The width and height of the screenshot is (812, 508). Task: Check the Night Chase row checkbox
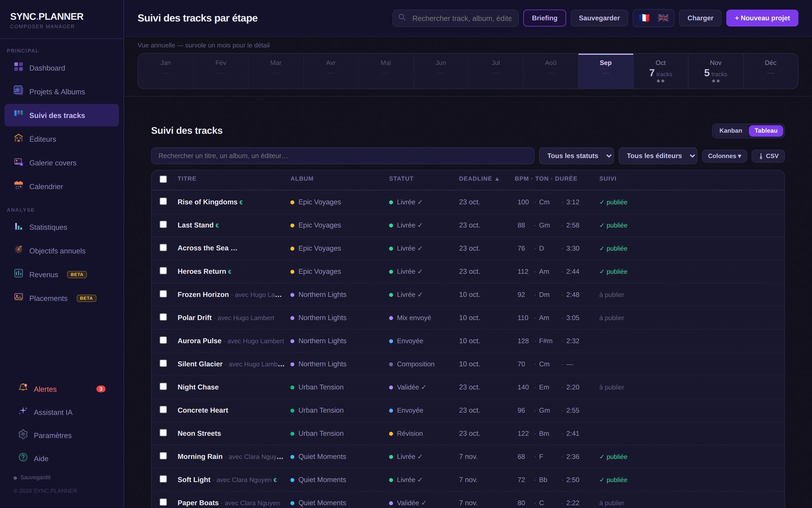coord(163,386)
